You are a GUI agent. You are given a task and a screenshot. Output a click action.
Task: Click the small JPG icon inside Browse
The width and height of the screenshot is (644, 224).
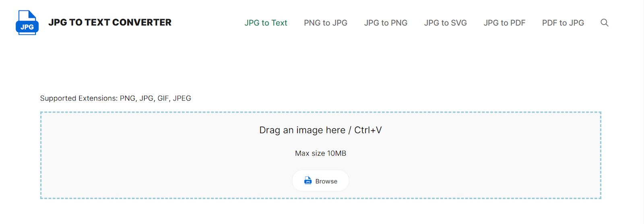308,181
